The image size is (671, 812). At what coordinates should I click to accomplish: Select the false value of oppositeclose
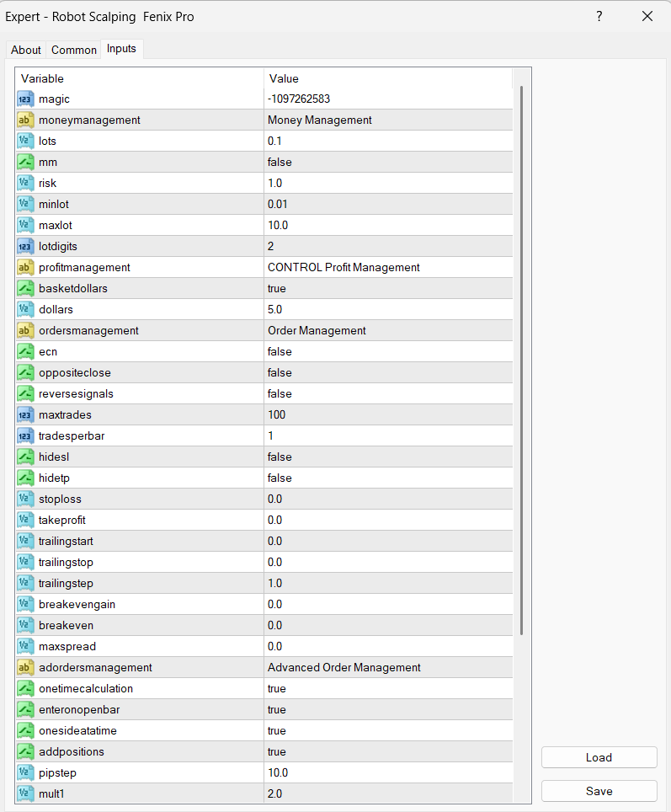(280, 373)
